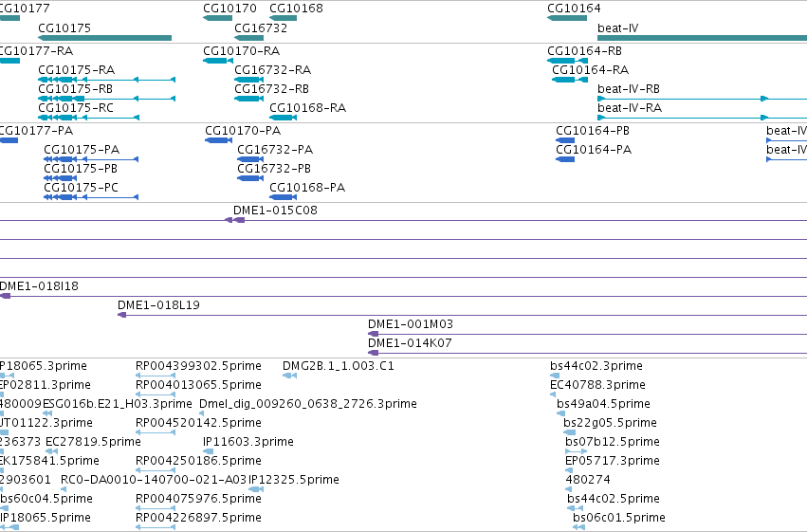Click the DME1-018L19 clone

pos(462,315)
